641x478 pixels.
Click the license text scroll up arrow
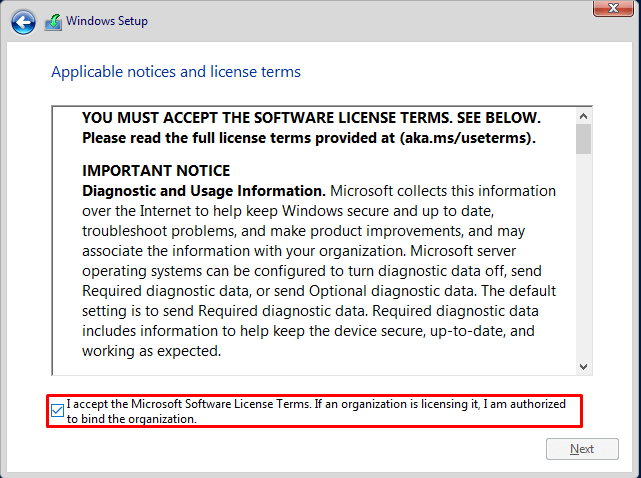[x=584, y=114]
